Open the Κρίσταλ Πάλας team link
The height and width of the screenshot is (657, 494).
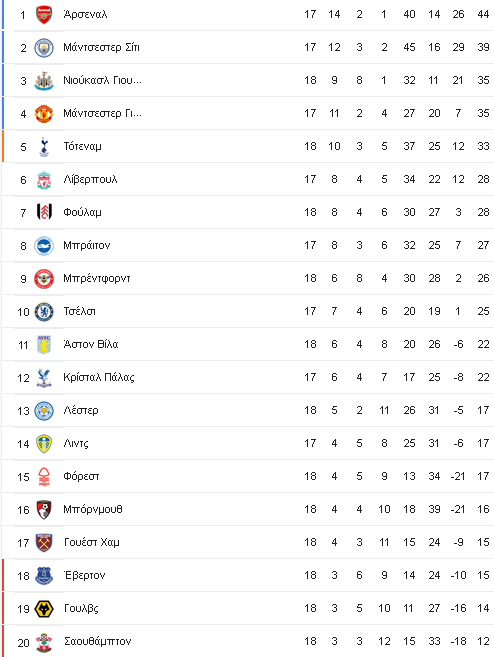pyautogui.click(x=99, y=378)
